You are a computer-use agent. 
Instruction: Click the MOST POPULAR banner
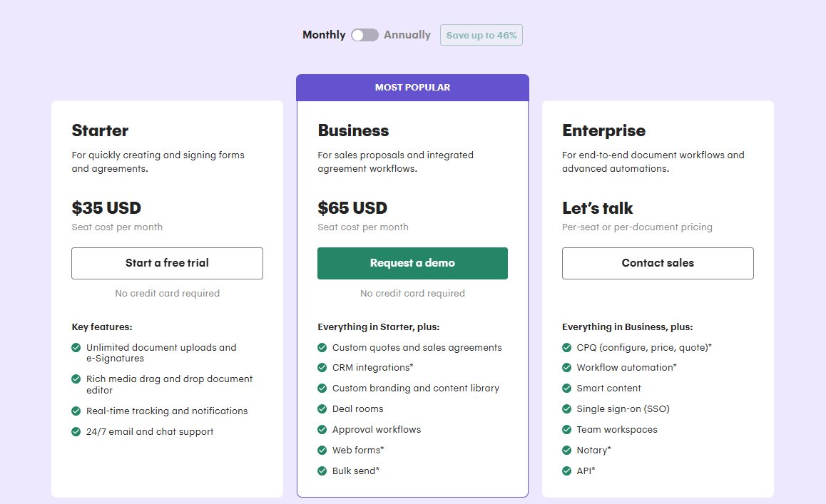click(x=412, y=87)
